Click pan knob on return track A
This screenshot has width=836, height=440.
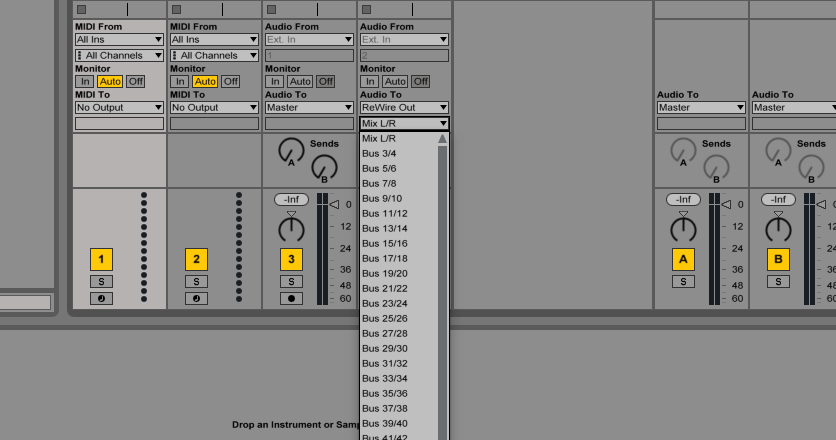tap(683, 228)
